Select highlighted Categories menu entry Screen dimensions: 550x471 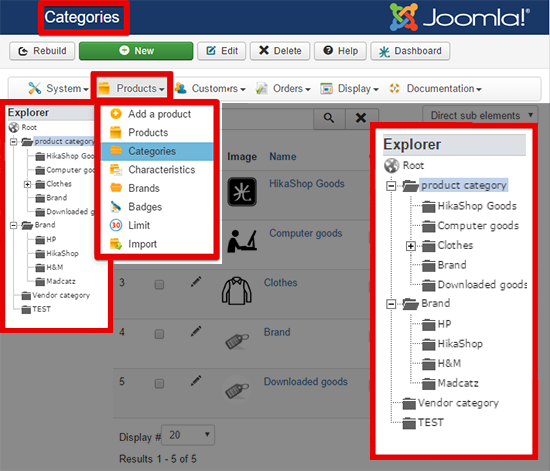click(x=157, y=151)
